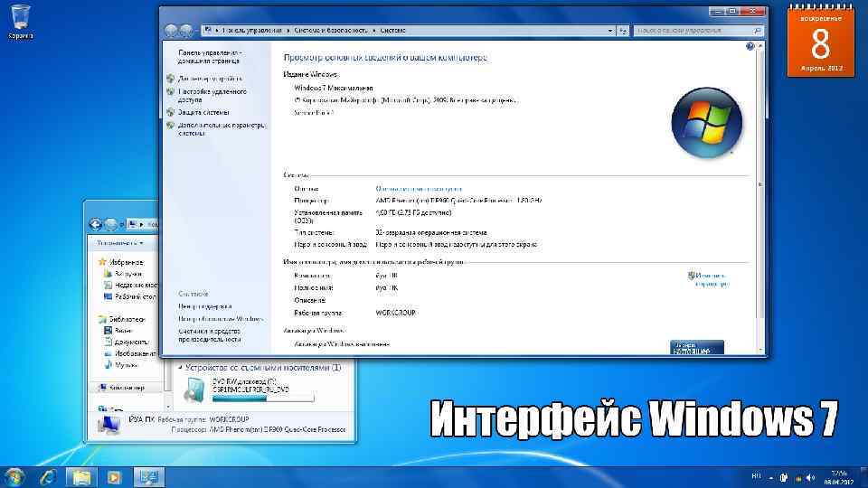This screenshot has height=488, width=868.
Task: Click the genuine Microsoft software badge button
Action: [x=697, y=347]
